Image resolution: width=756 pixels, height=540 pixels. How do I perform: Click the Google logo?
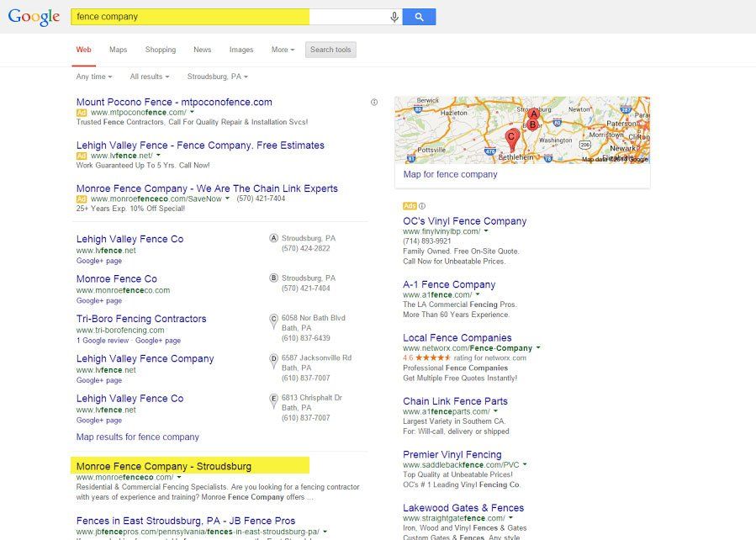pyautogui.click(x=34, y=17)
